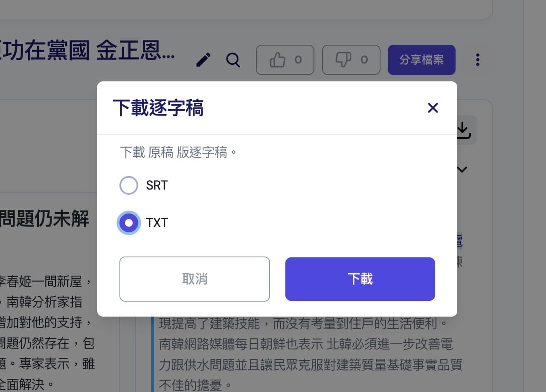Viewport: 546px width, 392px height.
Task: Click the TXT format label text
Action: tap(157, 223)
